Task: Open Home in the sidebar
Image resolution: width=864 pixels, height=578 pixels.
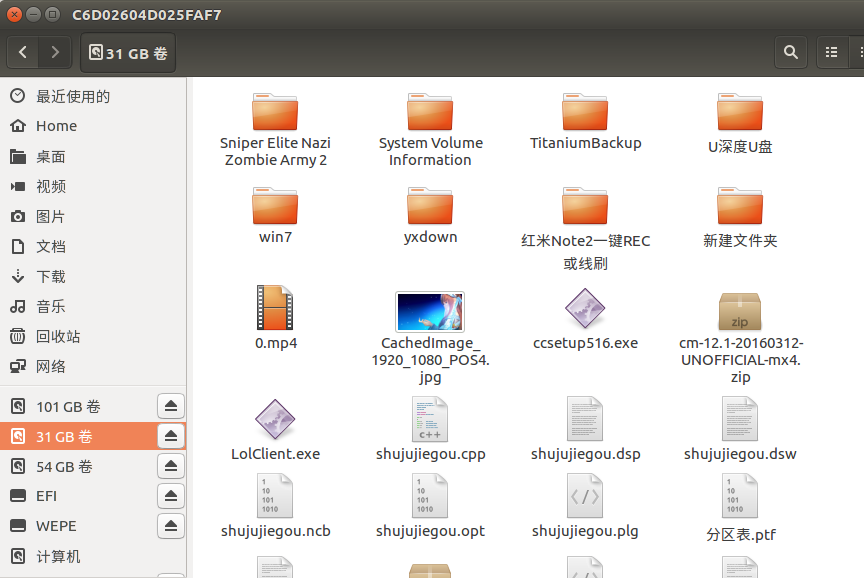Action: 93,126
